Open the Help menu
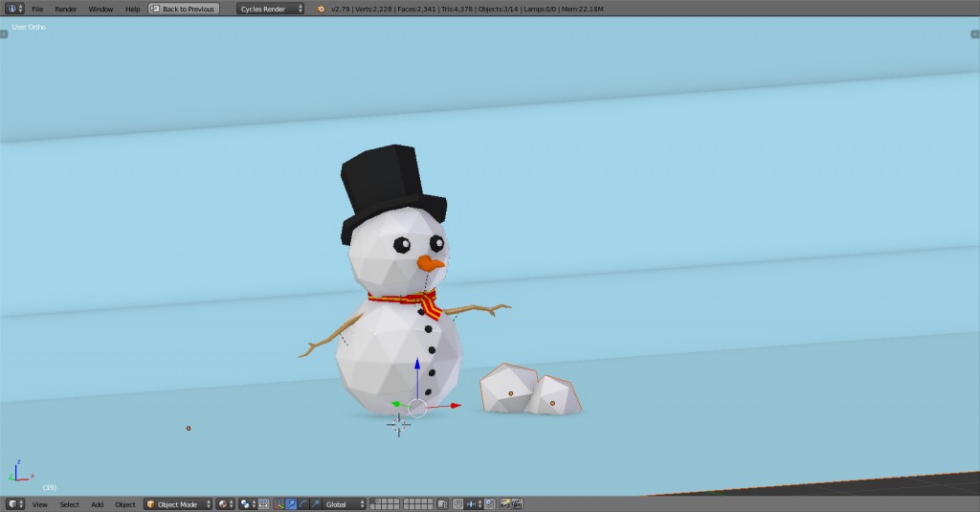The width and height of the screenshot is (980, 512). 132,9
